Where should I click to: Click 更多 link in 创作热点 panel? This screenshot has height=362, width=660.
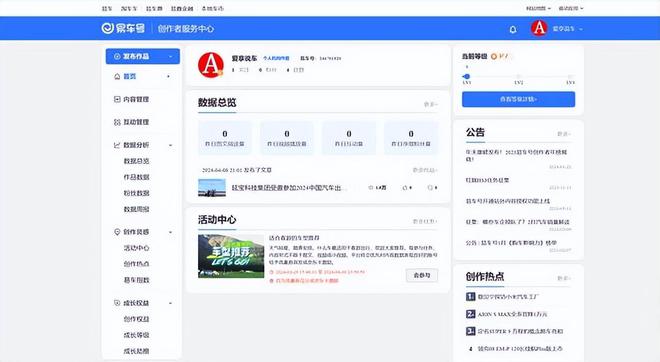[564, 278]
